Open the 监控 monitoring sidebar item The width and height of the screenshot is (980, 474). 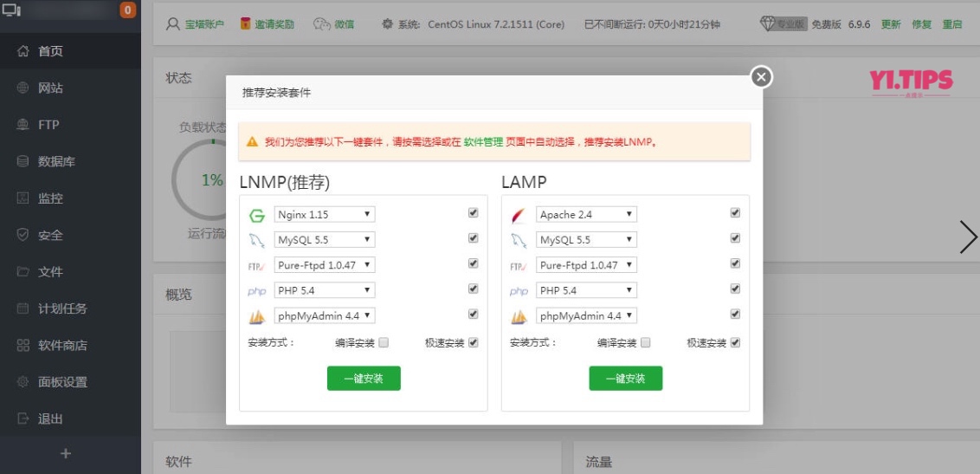71,198
